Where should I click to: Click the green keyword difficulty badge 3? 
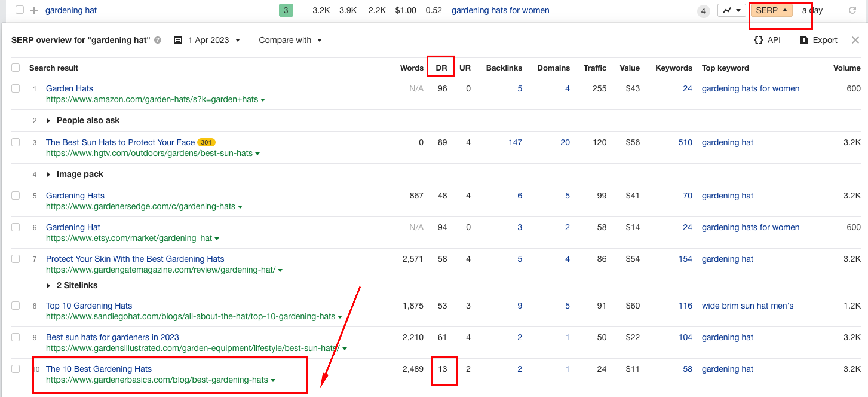pos(286,10)
